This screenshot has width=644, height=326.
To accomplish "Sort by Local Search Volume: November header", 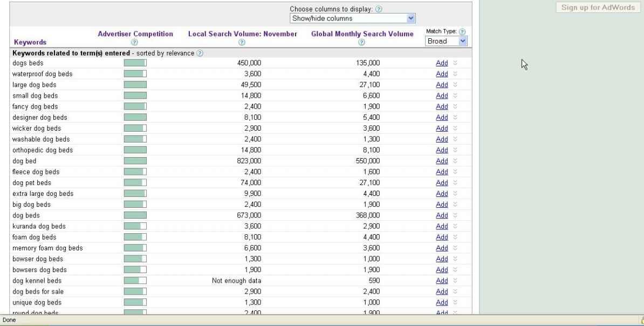I will click(242, 33).
